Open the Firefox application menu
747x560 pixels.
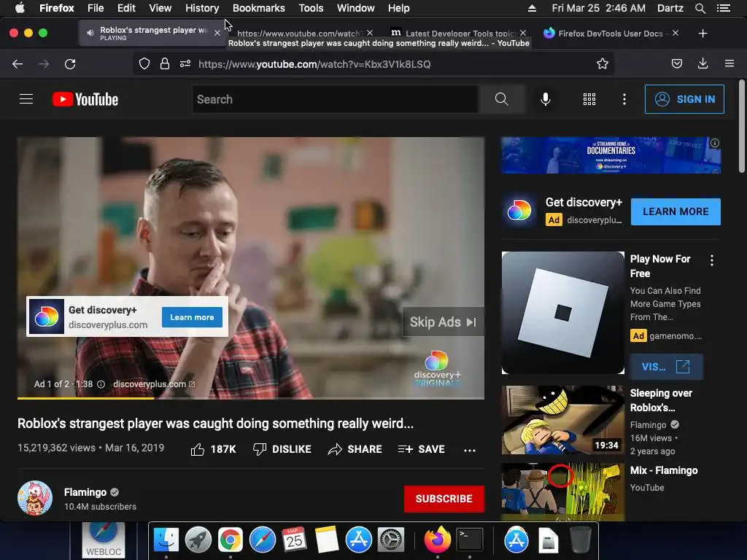[x=729, y=64]
